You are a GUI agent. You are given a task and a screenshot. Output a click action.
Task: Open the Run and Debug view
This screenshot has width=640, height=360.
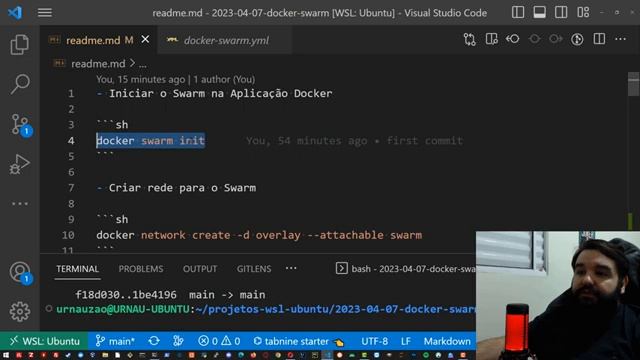click(20, 164)
